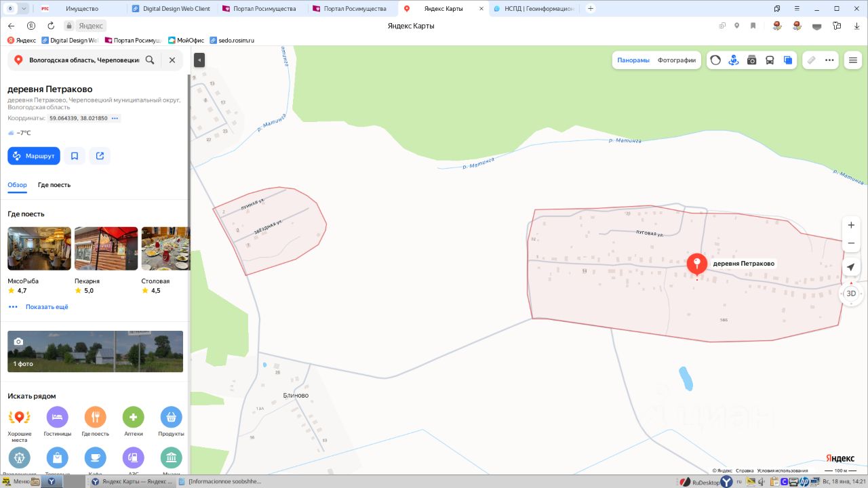The width and height of the screenshot is (868, 488).
Task: Click the red map pin for деревня Петраково
Action: pos(697,264)
